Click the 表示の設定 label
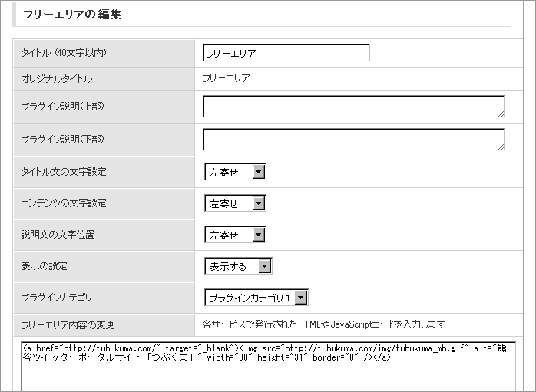 tap(44, 266)
